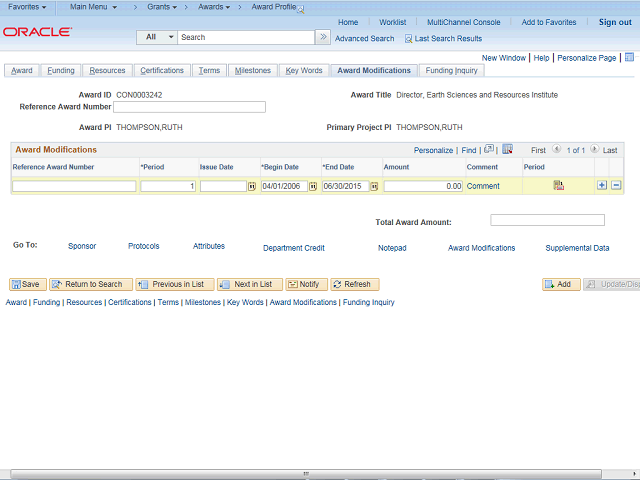This screenshot has height=480, width=640.
Task: Click Previous in List button
Action: coord(175,284)
